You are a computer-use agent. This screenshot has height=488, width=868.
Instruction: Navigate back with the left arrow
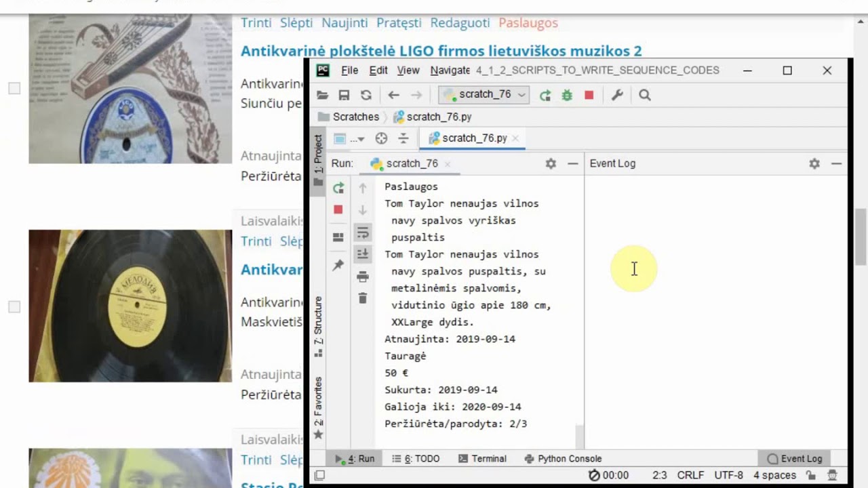pyautogui.click(x=394, y=96)
